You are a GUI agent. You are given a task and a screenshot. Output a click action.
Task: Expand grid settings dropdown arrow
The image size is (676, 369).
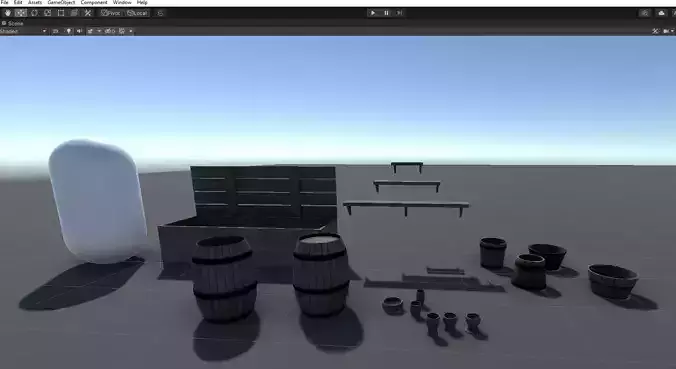pyautogui.click(x=131, y=31)
